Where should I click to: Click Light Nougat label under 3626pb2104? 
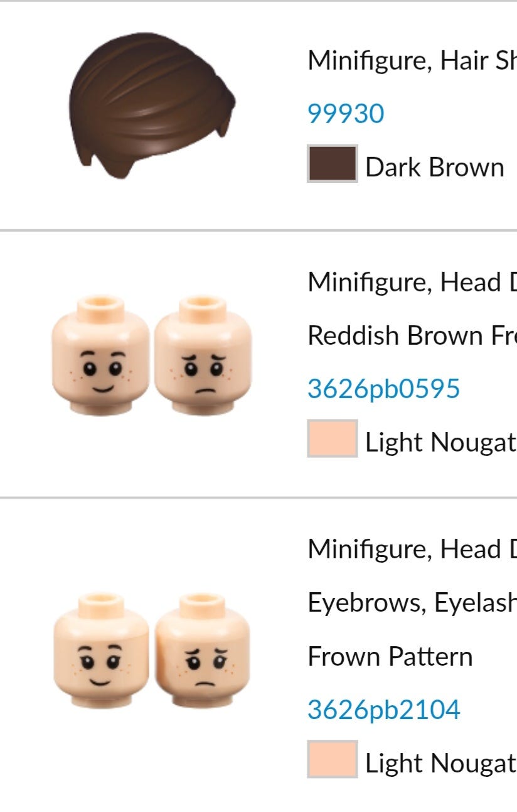440,764
